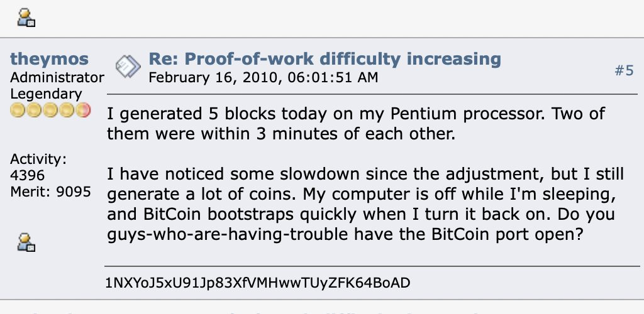Open the #5 post permalink
This screenshot has width=644, height=314.
pyautogui.click(x=624, y=70)
